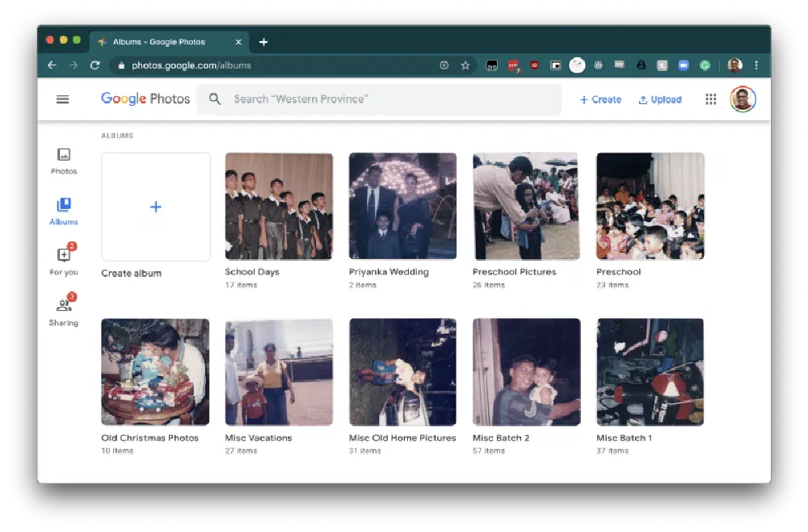Click the Upload button

660,99
